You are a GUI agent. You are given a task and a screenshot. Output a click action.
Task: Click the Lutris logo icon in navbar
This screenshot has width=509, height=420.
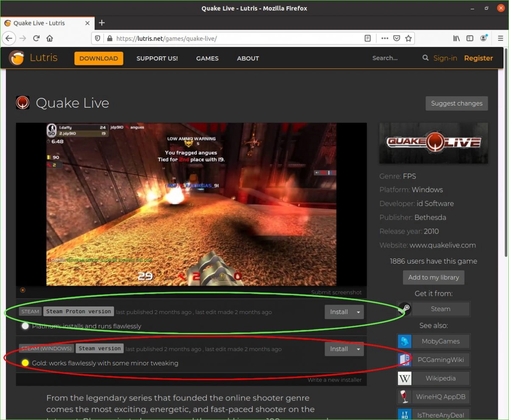(17, 58)
